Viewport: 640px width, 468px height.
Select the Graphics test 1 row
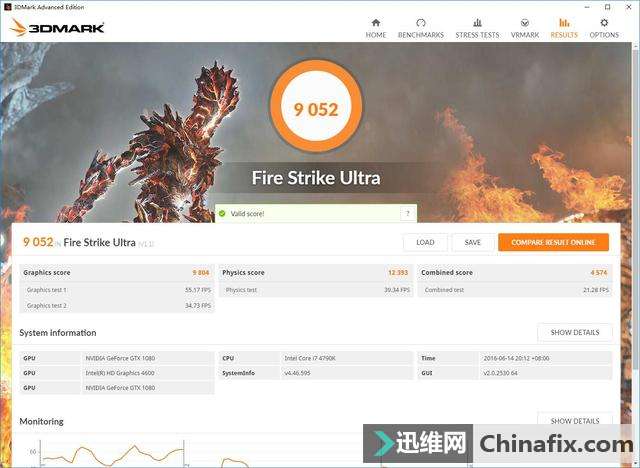116,290
